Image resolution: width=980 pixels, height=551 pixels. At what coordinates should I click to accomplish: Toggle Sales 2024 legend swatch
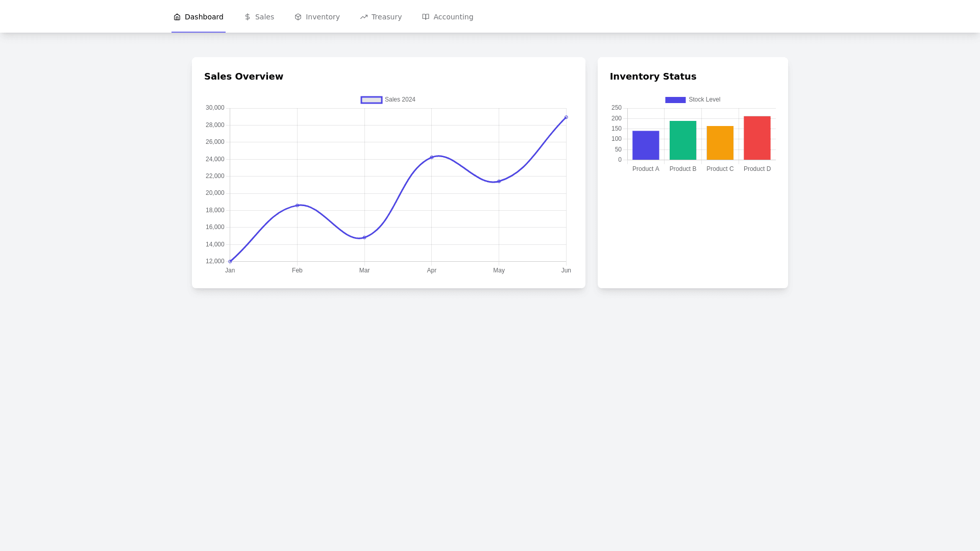pos(371,100)
